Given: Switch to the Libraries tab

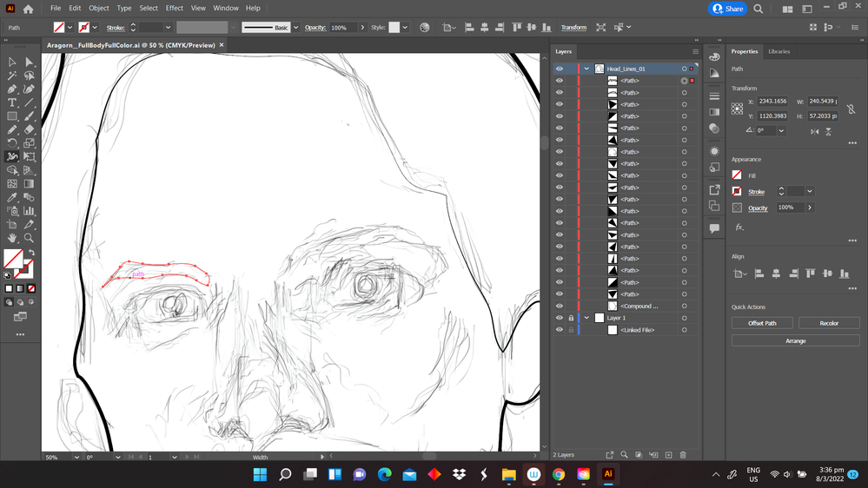Looking at the screenshot, I should click(x=779, y=51).
